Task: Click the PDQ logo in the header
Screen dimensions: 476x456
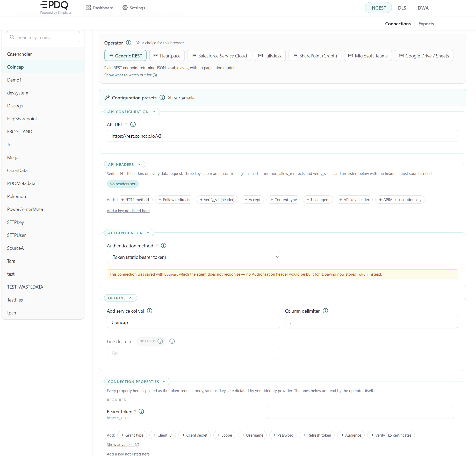Action: point(56,8)
